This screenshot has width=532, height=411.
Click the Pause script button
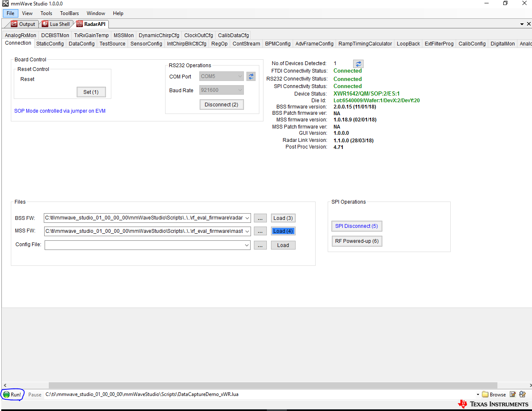point(35,395)
